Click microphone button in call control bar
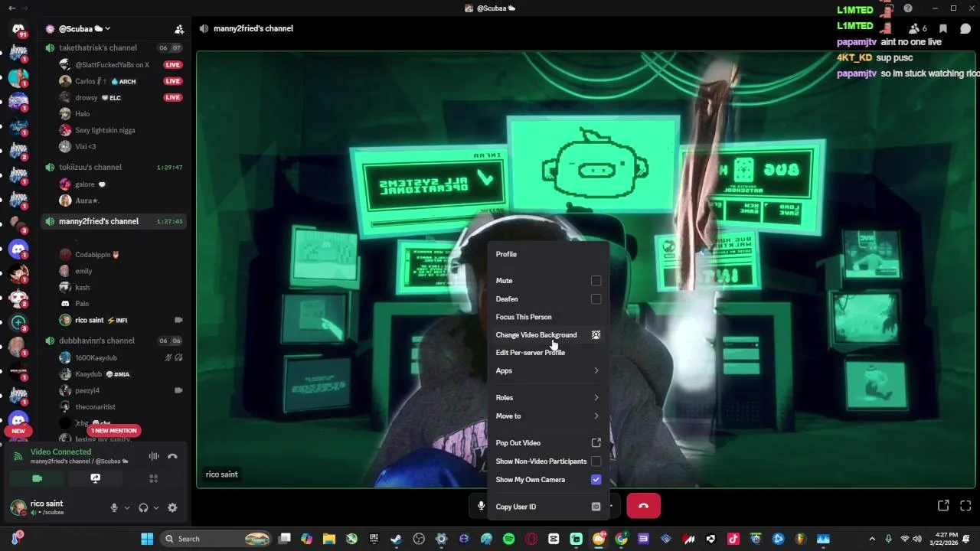 pyautogui.click(x=481, y=506)
